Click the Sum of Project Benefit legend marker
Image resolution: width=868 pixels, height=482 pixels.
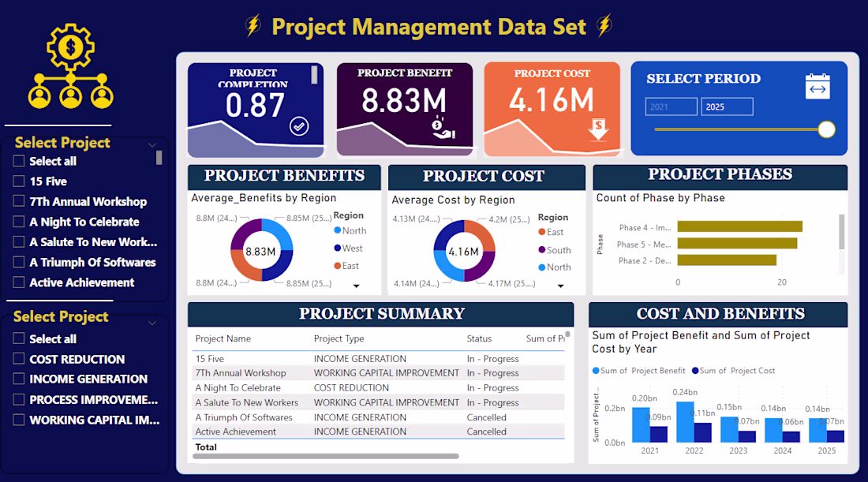tap(596, 371)
